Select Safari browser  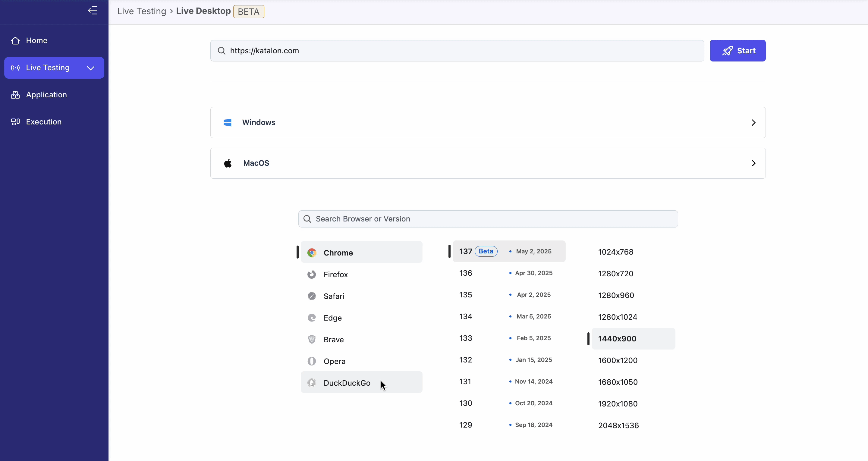click(362, 296)
